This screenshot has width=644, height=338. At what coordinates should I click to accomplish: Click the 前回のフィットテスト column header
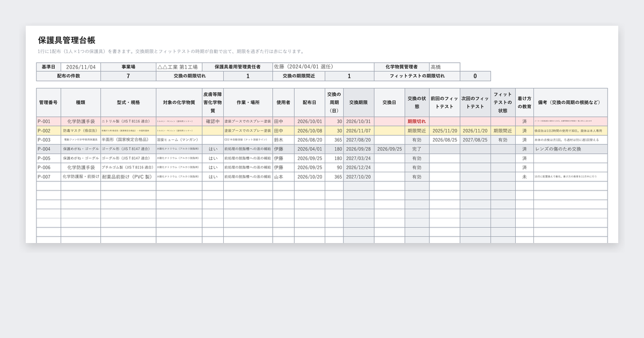click(444, 102)
